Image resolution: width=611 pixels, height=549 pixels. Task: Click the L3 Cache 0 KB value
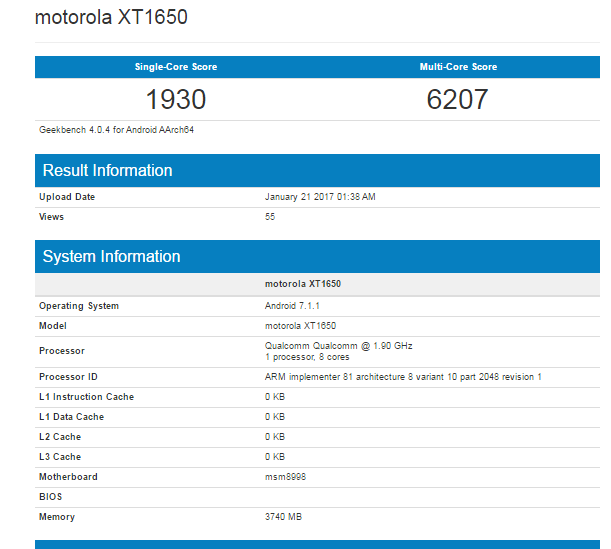275,457
